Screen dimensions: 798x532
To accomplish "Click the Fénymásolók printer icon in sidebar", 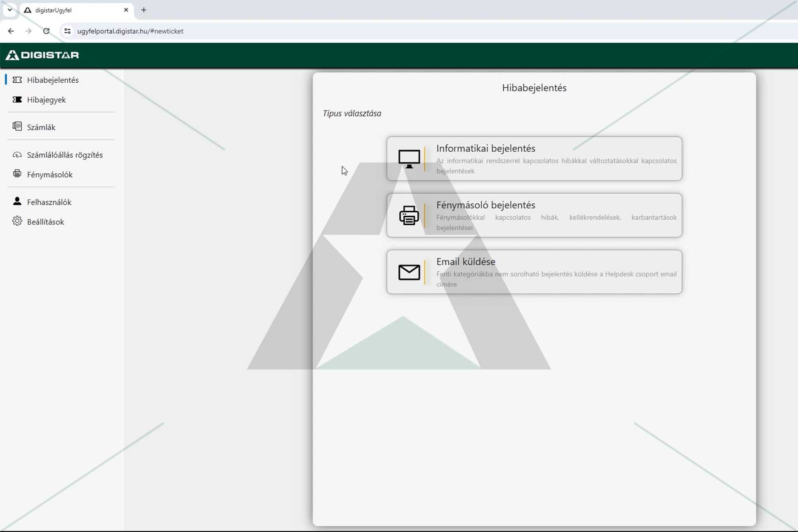I will click(17, 174).
